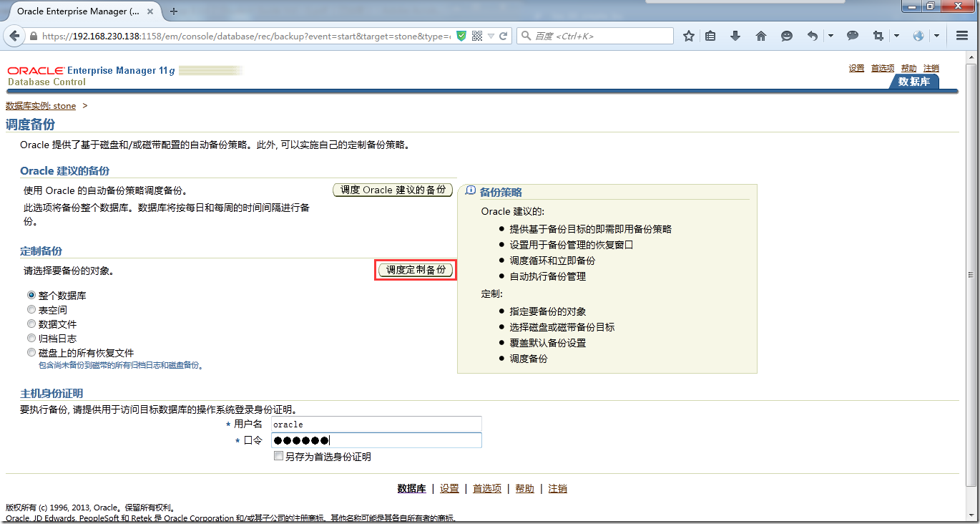The height and width of the screenshot is (524, 980).
Task: Click the 定制备份 section heading
Action: coord(41,251)
